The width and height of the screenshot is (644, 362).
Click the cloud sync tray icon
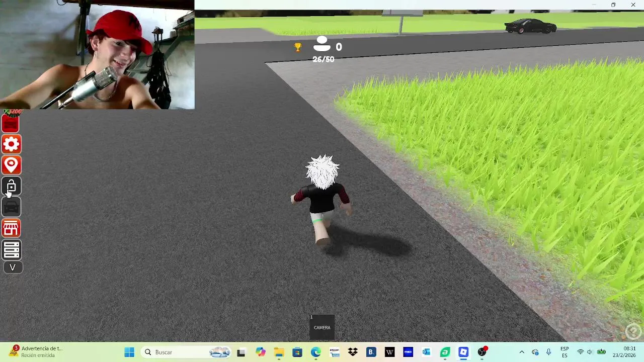[535, 352]
